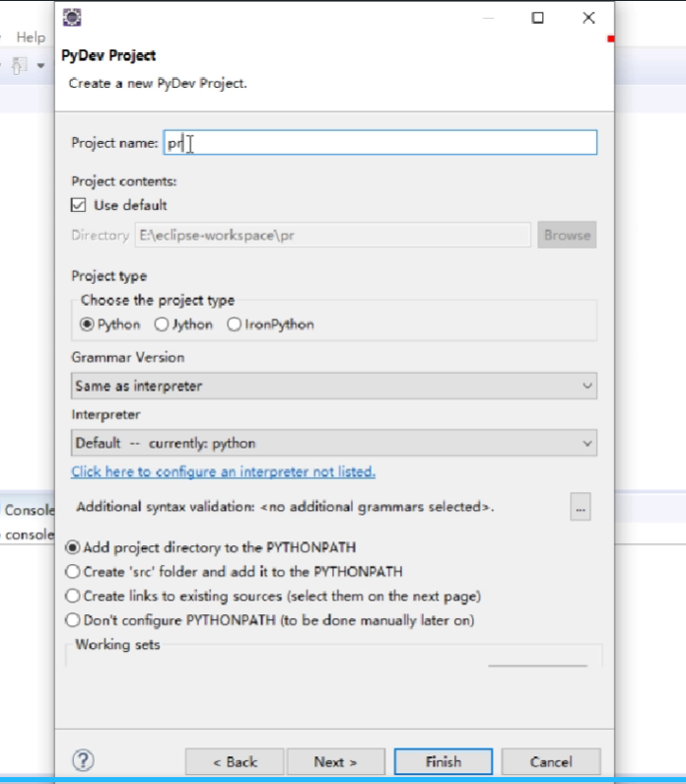
Task: Choose Create links to existing sources
Action: (x=73, y=596)
